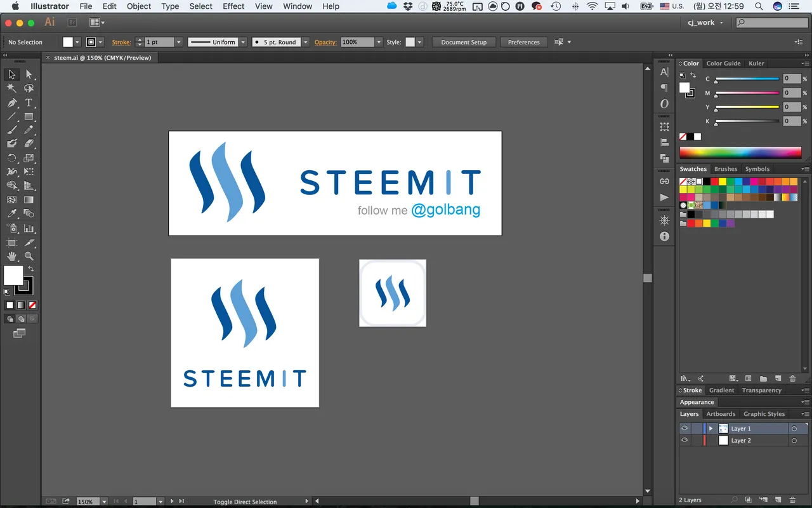Enable Draw Normal mode
The width and height of the screenshot is (812, 508).
coord(10,319)
